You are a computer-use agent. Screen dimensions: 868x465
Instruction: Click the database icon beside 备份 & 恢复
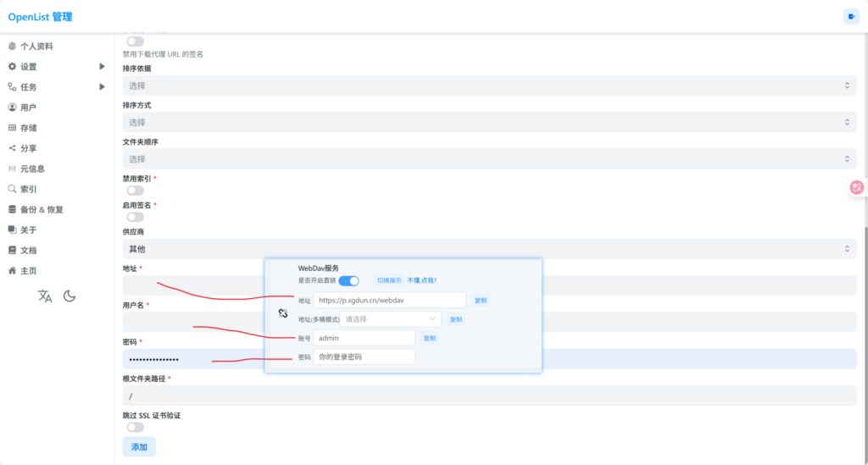12,209
